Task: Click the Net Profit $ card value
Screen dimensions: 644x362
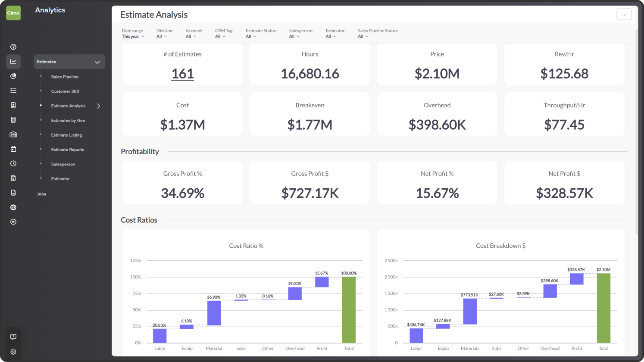Action: point(564,193)
